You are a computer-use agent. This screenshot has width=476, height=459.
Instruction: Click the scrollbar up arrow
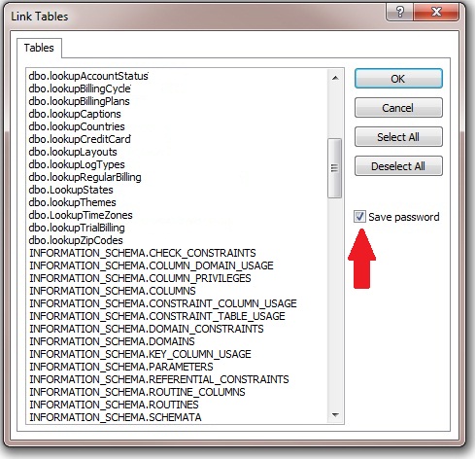[x=335, y=78]
